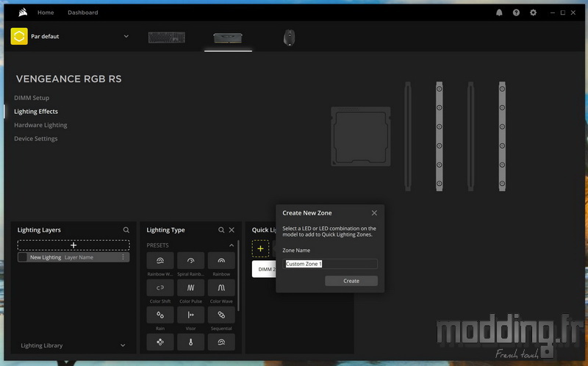Select the lowest LED of the DIMM 4 module (right lit module)
This screenshot has height=366, width=588.
click(502, 184)
